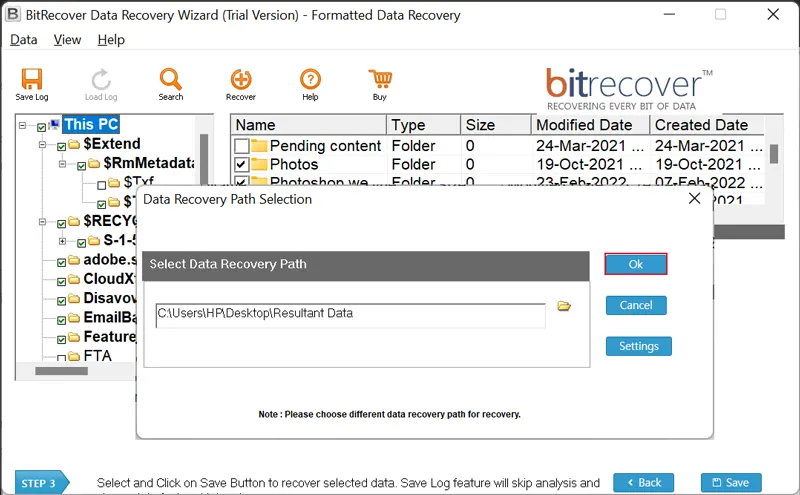Check the FTA folder checkbox

coord(61,358)
